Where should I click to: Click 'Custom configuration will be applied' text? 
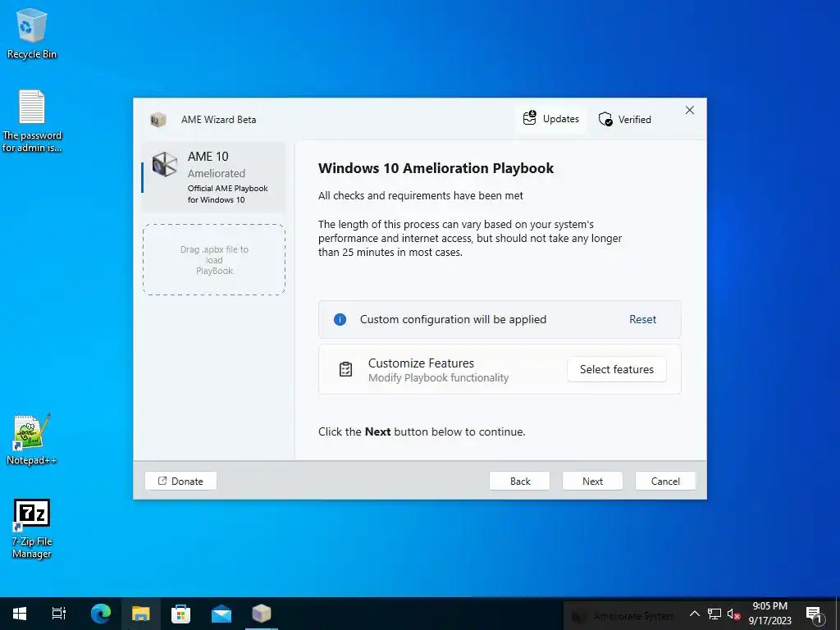(453, 319)
